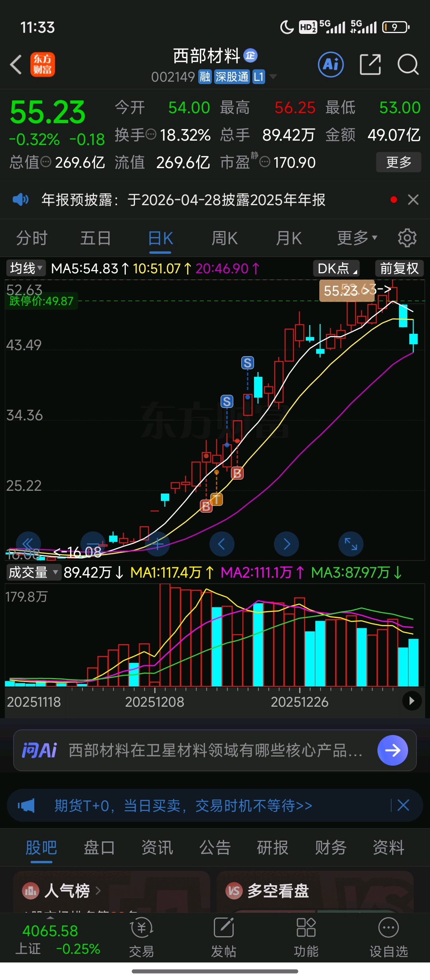The width and height of the screenshot is (430, 980).
Task: Open 期货T+0 promotion link
Action: pyautogui.click(x=184, y=806)
